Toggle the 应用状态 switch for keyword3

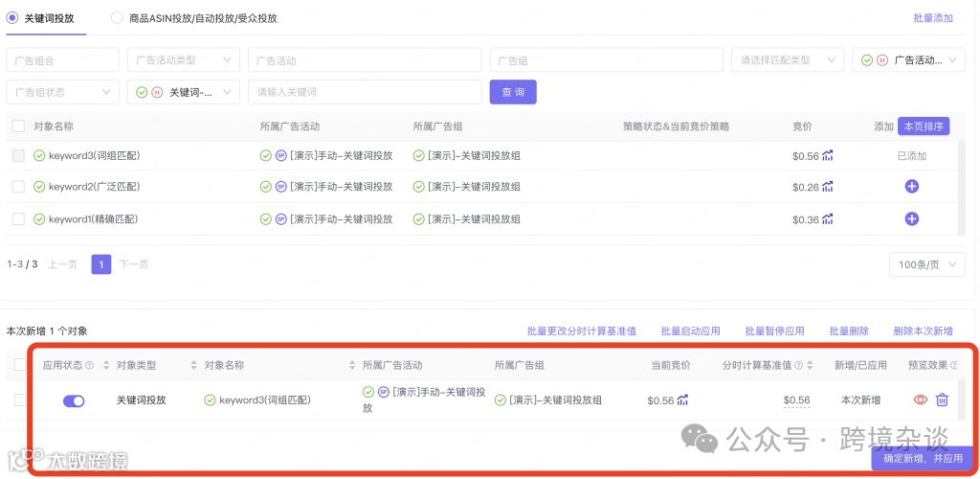pos(74,400)
